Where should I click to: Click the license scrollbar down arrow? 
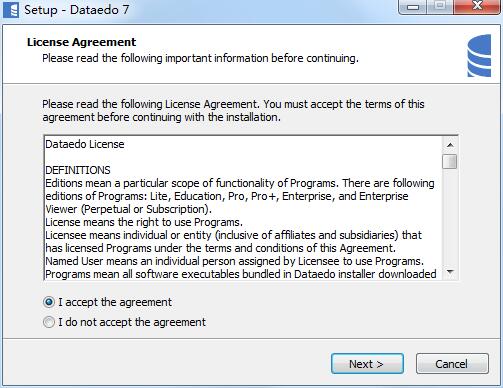pyautogui.click(x=450, y=272)
